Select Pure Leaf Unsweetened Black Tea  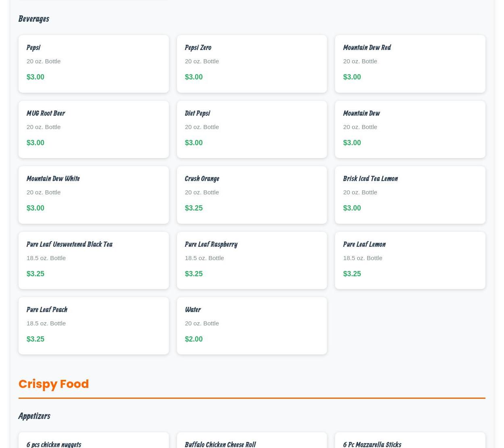pos(94,260)
